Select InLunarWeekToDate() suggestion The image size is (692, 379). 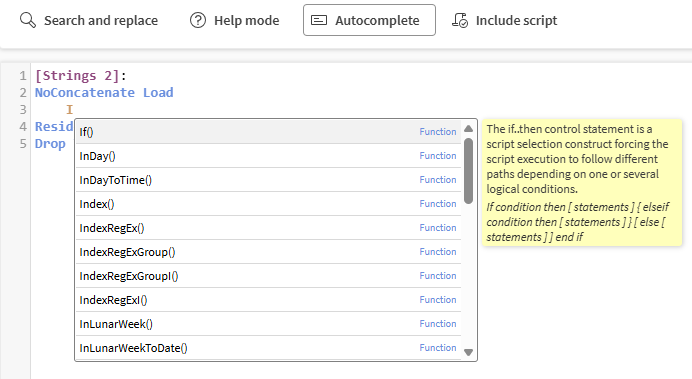pyautogui.click(x=268, y=348)
